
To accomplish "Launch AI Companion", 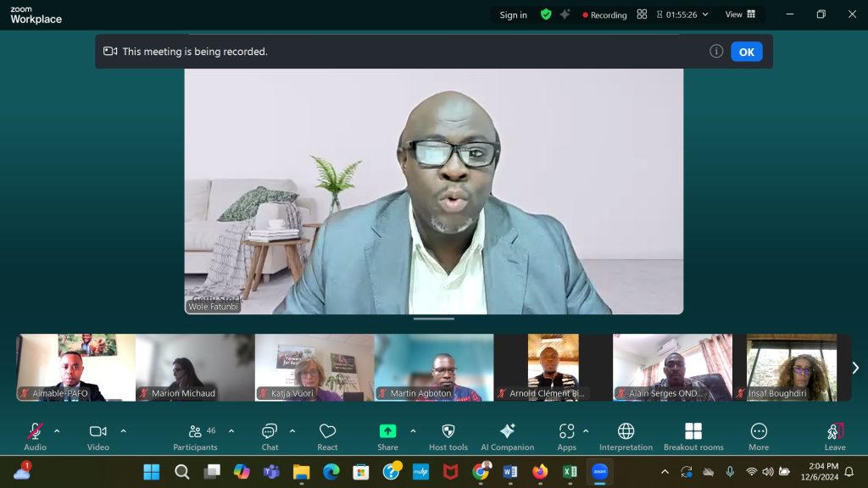I will [508, 434].
